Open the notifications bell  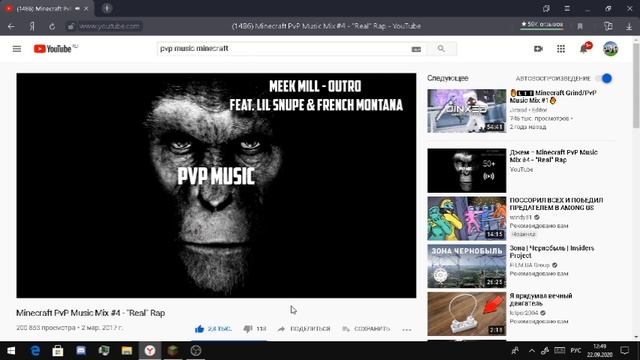click(x=584, y=49)
